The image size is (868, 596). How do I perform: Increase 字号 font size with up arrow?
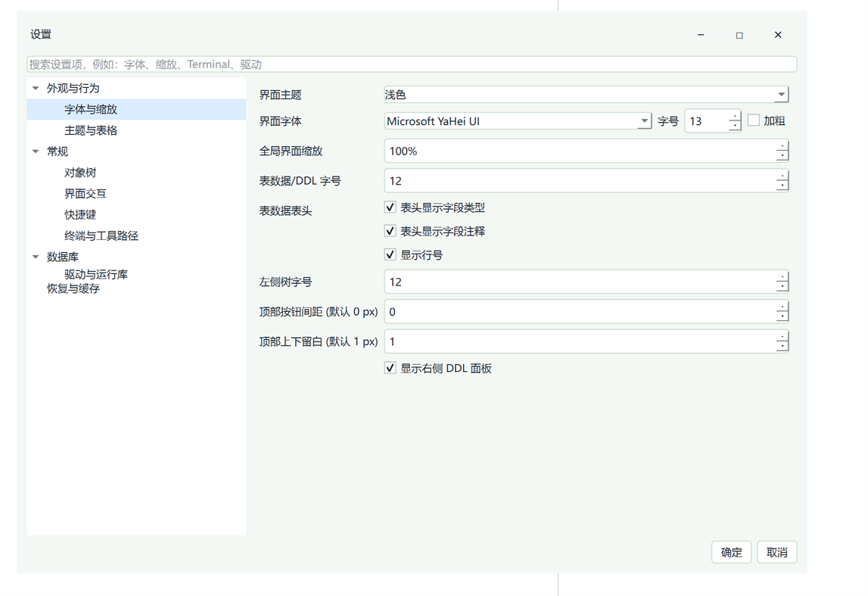pyautogui.click(x=735, y=117)
